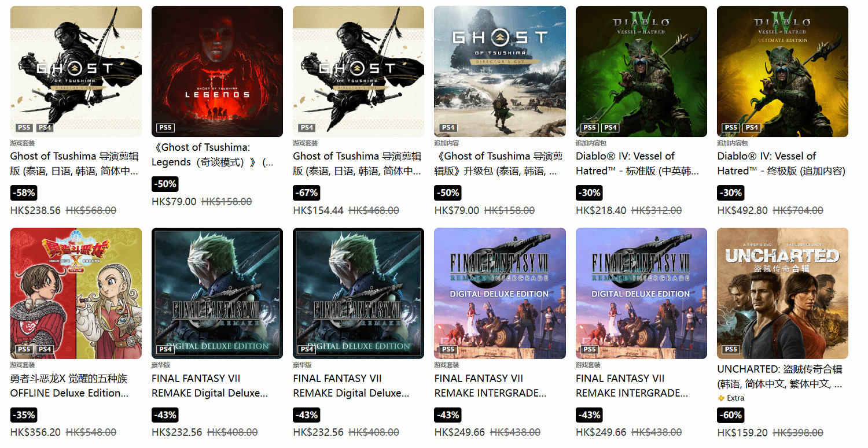868x448 pixels.
Task: Click the -35% badge under Dragon Quest X
Action: coord(24,414)
